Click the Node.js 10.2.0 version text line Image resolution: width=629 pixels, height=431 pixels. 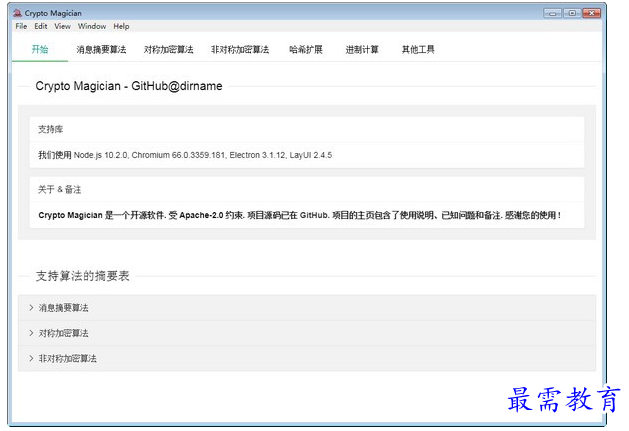point(185,155)
